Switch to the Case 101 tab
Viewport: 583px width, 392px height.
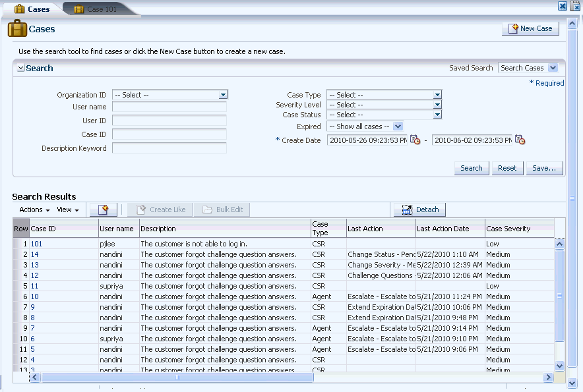click(100, 9)
